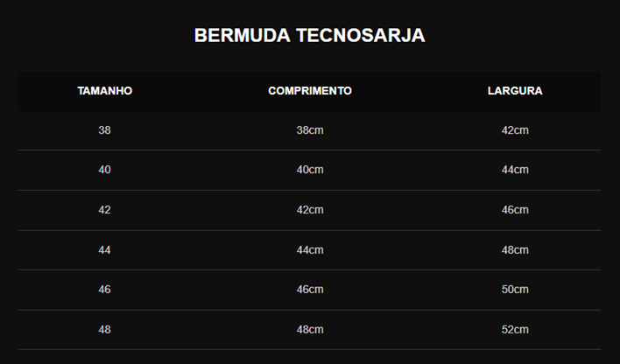Choose size 42 in the TAMANHO column
The width and height of the screenshot is (620, 364).
pyautogui.click(x=105, y=210)
